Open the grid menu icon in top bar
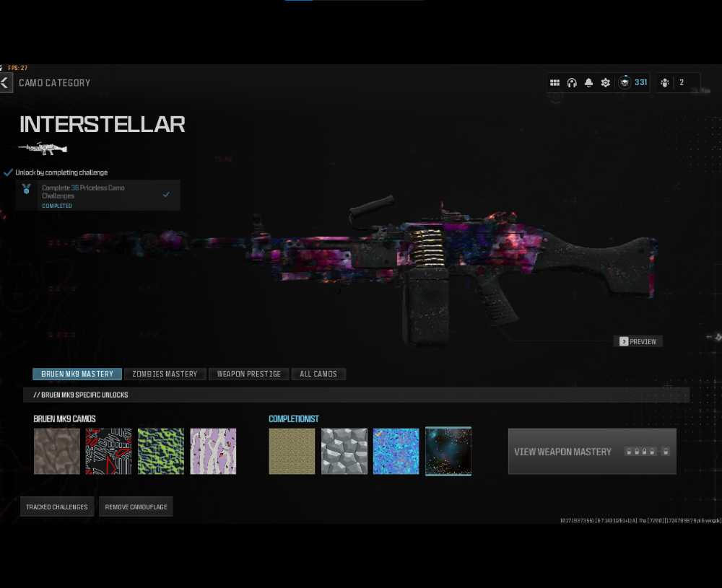The height and width of the screenshot is (588, 722). pos(554,83)
